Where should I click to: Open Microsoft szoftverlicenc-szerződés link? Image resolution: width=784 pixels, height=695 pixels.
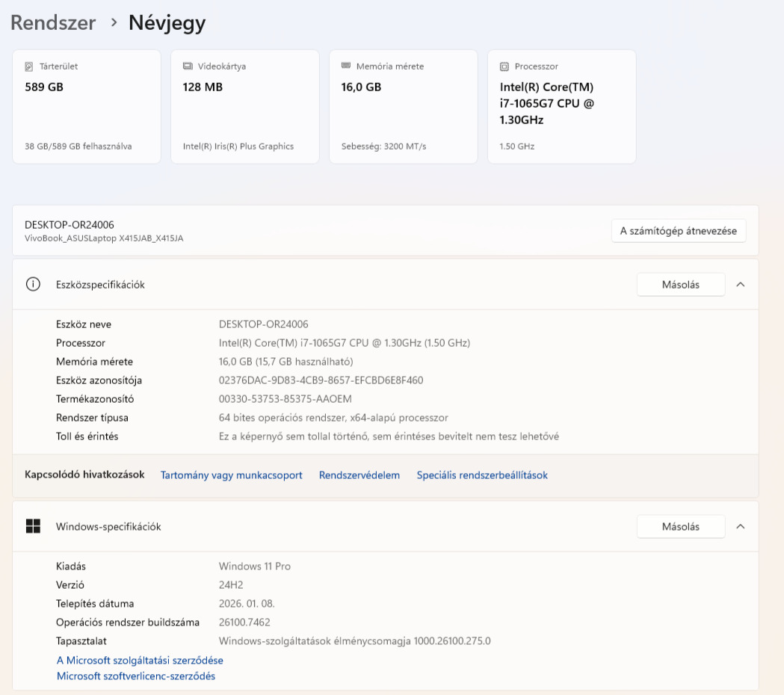point(136,676)
